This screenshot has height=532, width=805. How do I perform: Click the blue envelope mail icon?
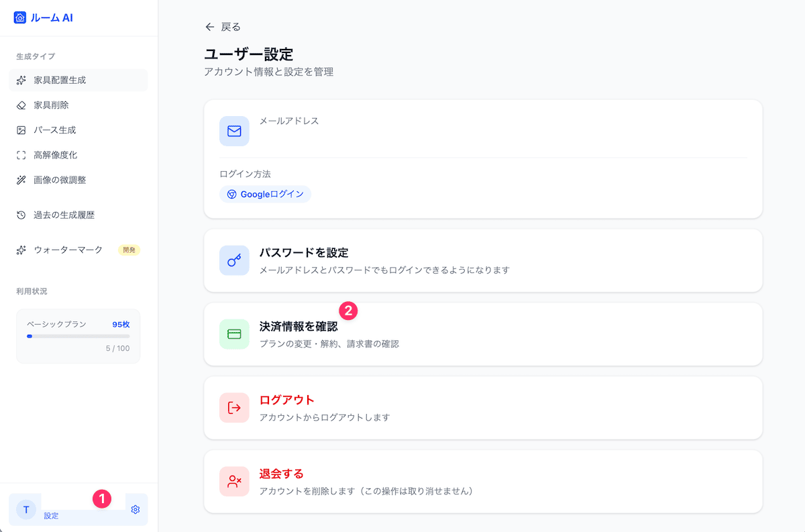pos(234,131)
